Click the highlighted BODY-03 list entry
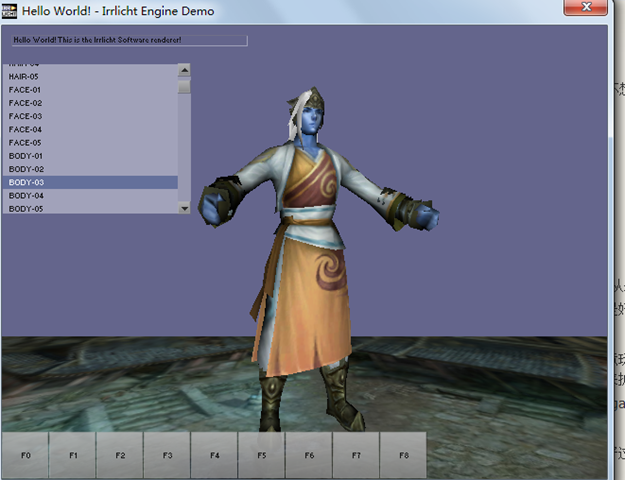Screen dimensions: 625x480 tap(90, 182)
